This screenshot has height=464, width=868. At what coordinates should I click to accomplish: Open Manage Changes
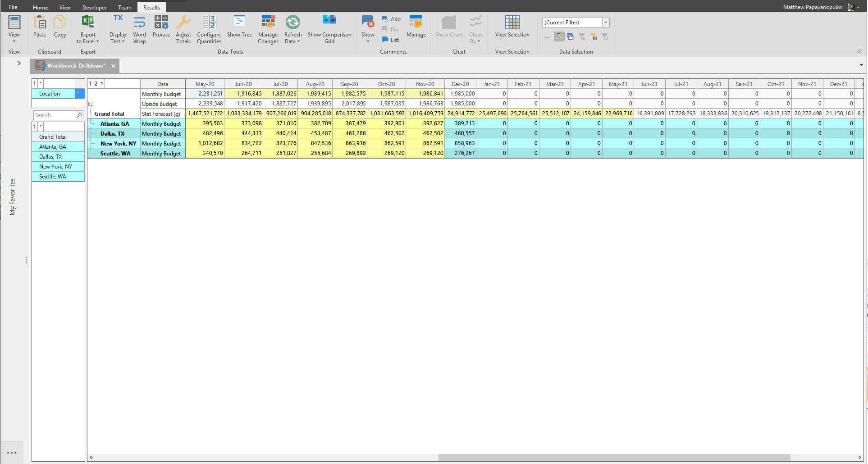click(x=268, y=29)
